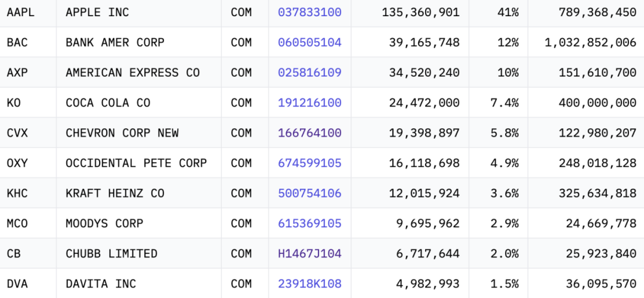644x298 pixels.
Task: Select the DVA ticker cell
Action: point(28,284)
